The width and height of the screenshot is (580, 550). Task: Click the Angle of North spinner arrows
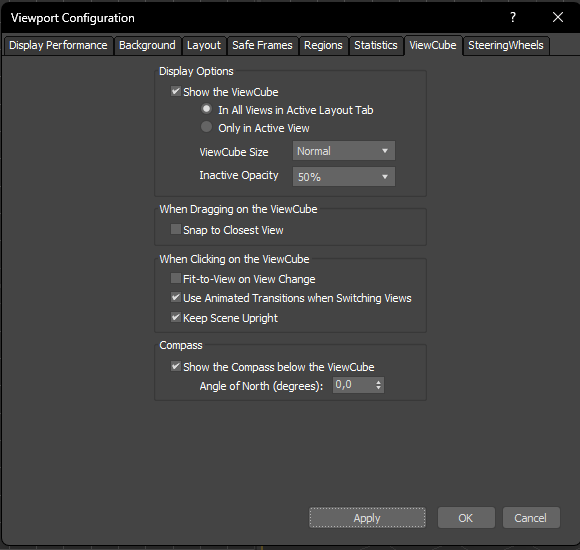(x=378, y=385)
